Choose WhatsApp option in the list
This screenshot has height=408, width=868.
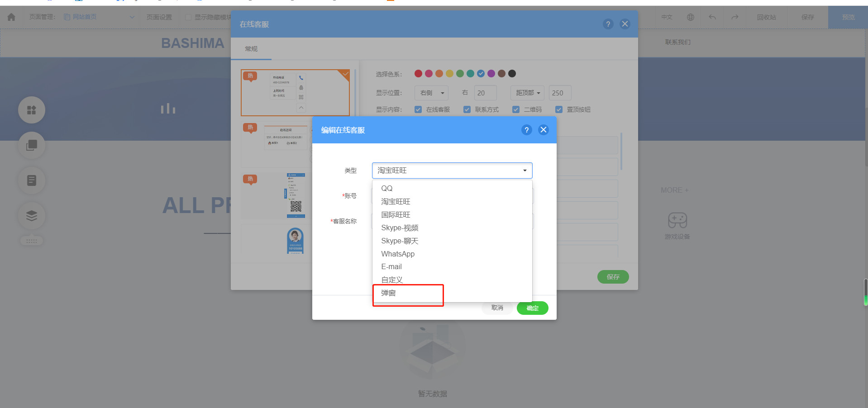(398, 254)
